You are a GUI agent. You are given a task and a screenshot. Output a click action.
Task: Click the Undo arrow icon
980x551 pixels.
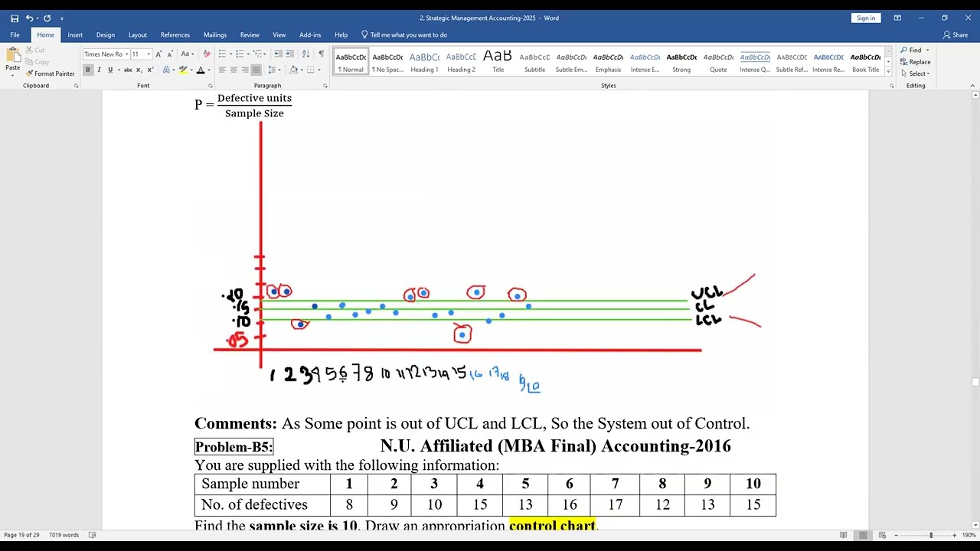[x=29, y=18]
